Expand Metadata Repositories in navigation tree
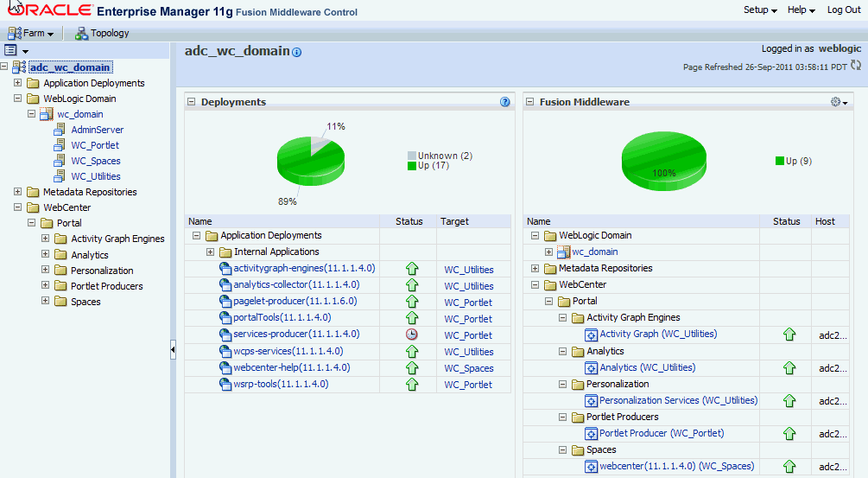Screen dimensions: 868x478 pyautogui.click(x=18, y=191)
